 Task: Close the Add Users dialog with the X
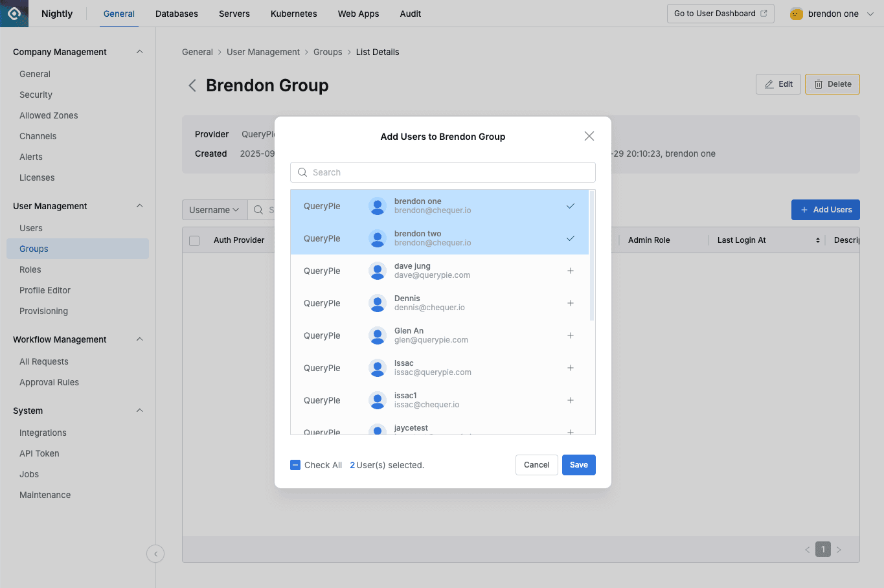point(589,136)
